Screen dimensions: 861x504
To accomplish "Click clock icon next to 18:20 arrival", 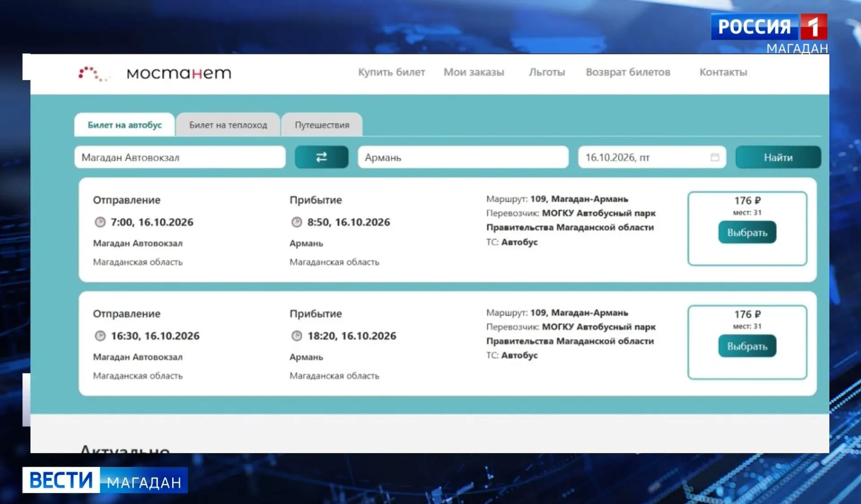I will [296, 336].
